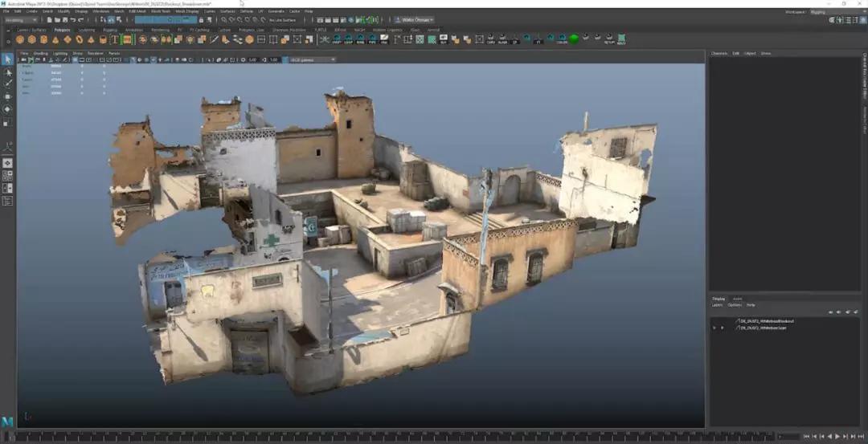Click the Play forwards button

(x=837, y=436)
